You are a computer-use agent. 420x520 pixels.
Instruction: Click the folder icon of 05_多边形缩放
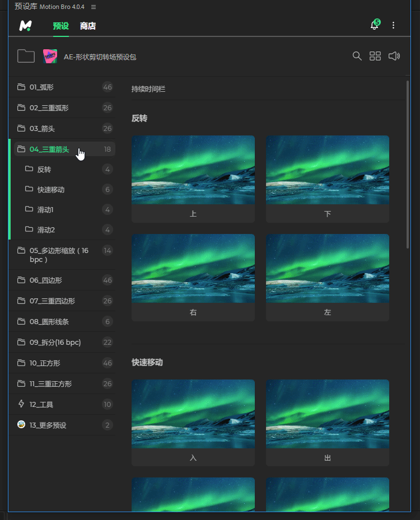21,250
